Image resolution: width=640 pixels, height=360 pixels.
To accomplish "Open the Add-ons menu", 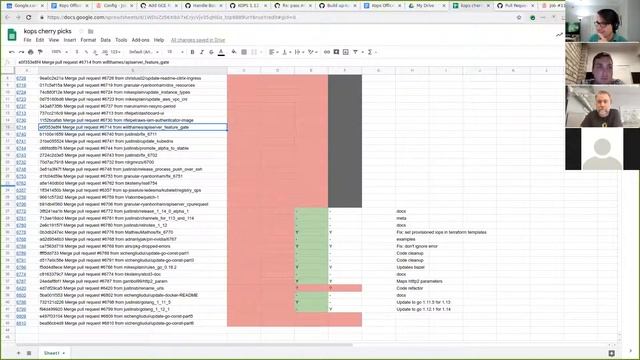I will (140, 40).
